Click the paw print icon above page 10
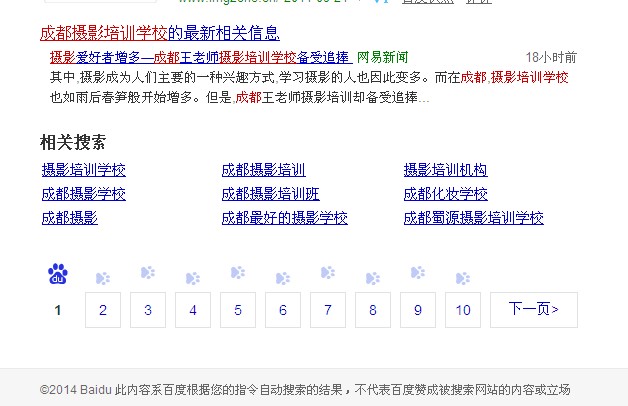Image resolution: width=628 pixels, height=406 pixels. (463, 277)
